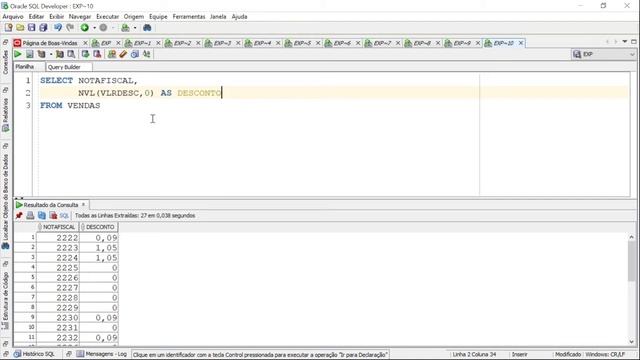Open the Estrutura de Código side panel
The height and width of the screenshot is (360, 640).
(5, 300)
